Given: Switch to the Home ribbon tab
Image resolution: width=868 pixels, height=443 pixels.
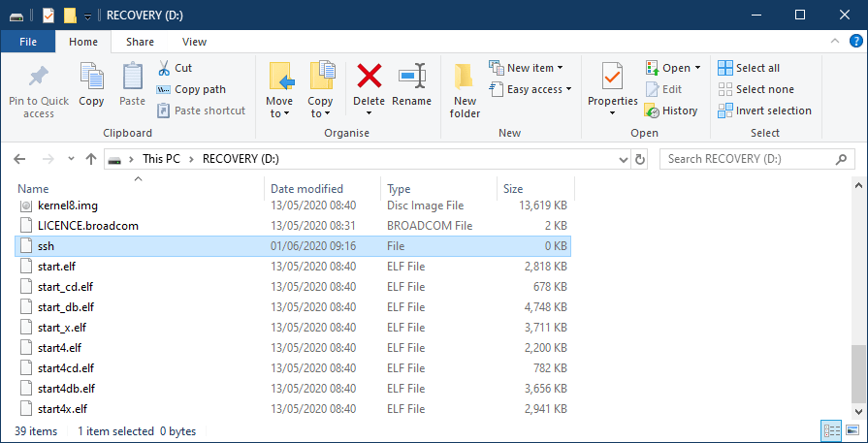Looking at the screenshot, I should coord(83,42).
